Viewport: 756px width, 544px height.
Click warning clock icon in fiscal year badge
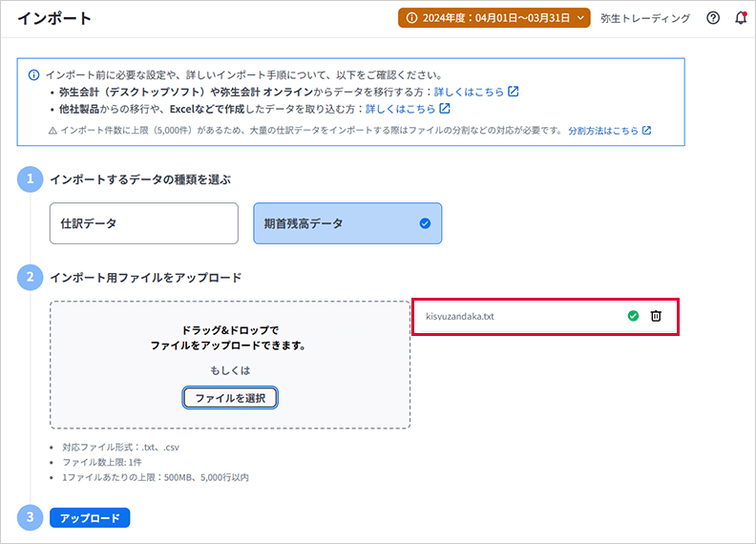tap(411, 18)
